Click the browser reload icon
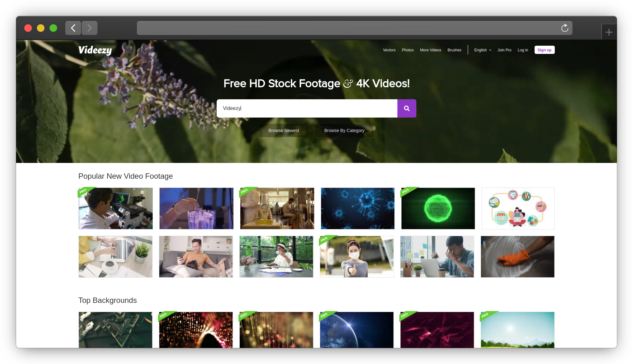Viewport: 633px width, 364px height. [565, 28]
